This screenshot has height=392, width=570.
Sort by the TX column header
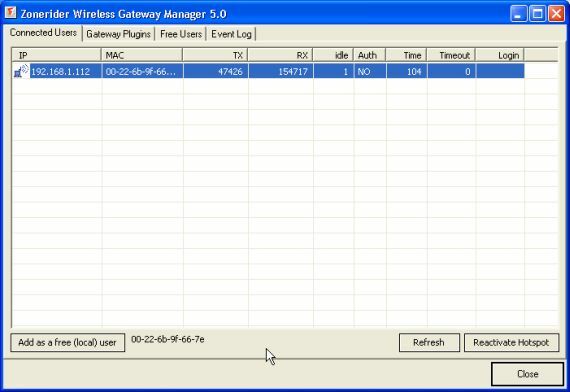pos(215,55)
